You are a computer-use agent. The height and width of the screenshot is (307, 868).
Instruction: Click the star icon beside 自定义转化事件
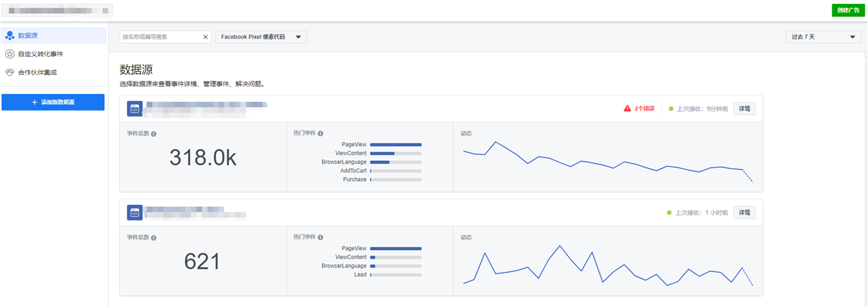(x=10, y=54)
